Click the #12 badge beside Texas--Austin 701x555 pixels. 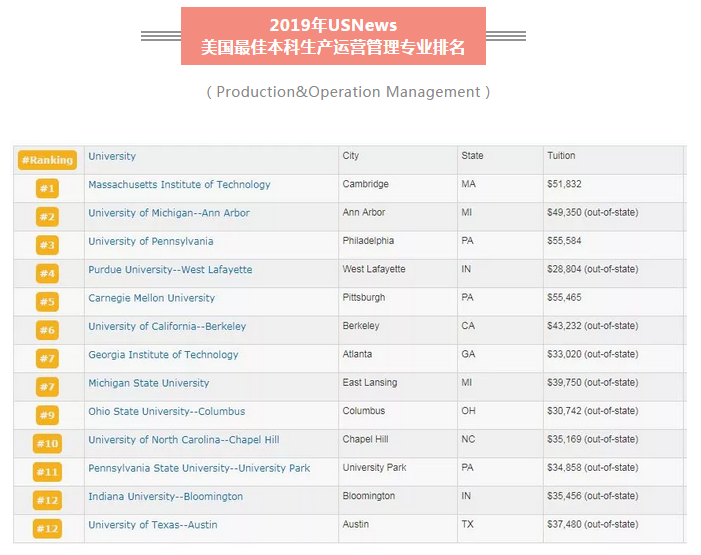47,529
